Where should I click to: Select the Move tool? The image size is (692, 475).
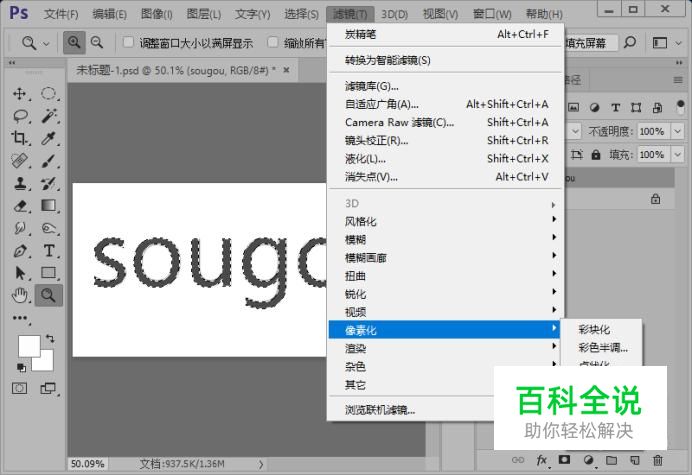[20, 94]
